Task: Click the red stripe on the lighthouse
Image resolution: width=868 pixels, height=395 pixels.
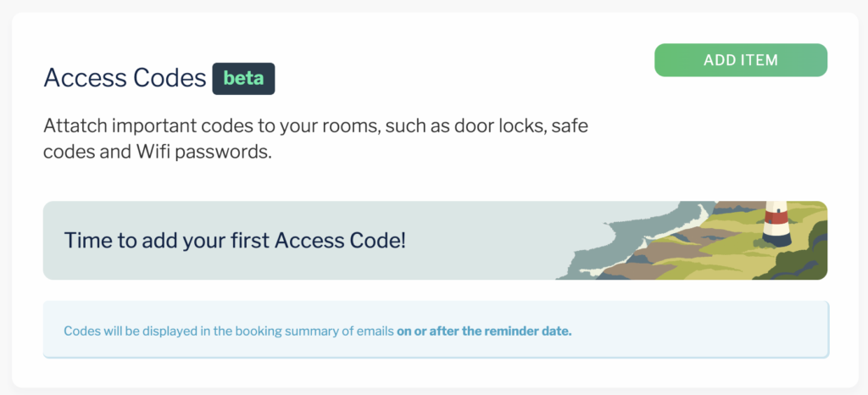Action: pos(776,216)
